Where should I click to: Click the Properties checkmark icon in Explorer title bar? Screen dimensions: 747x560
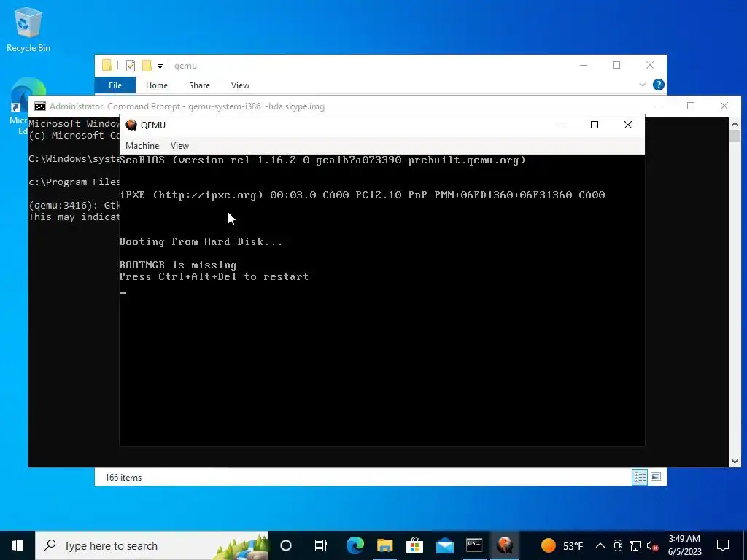point(130,66)
